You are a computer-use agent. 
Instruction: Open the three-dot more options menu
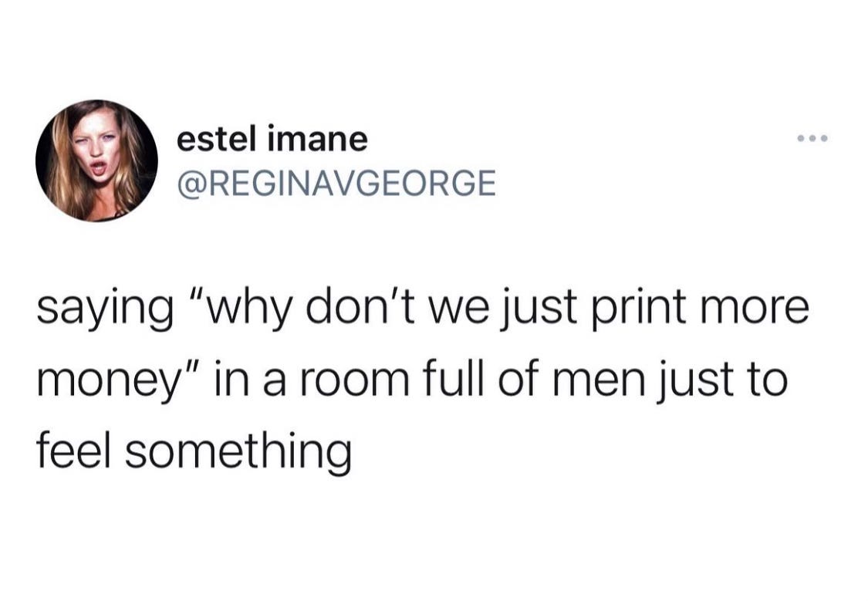coord(812,138)
